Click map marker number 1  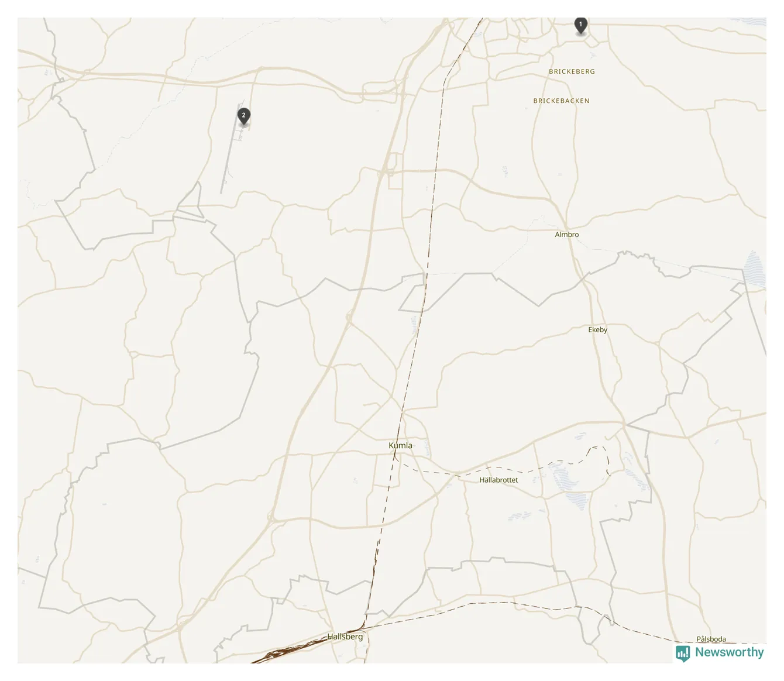tap(580, 26)
